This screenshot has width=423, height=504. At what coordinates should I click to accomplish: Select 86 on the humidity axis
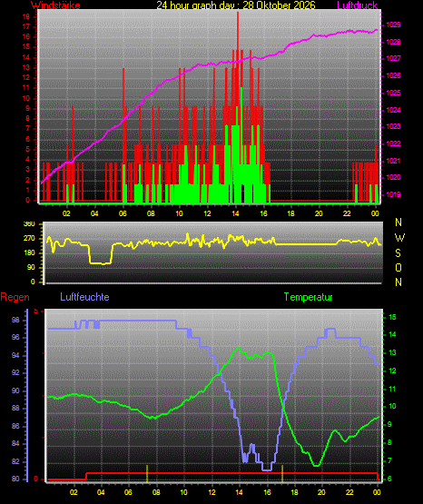15,426
